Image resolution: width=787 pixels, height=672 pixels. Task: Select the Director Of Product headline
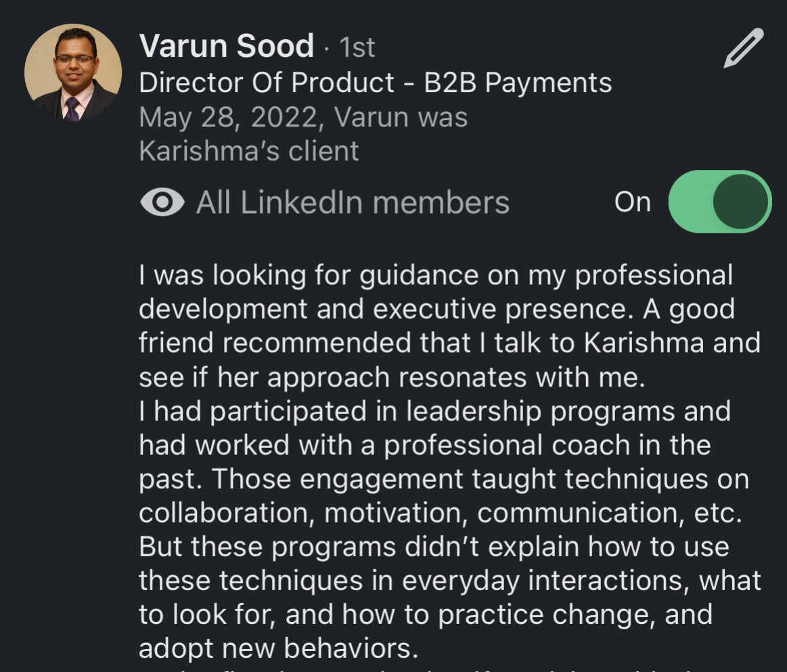point(375,83)
